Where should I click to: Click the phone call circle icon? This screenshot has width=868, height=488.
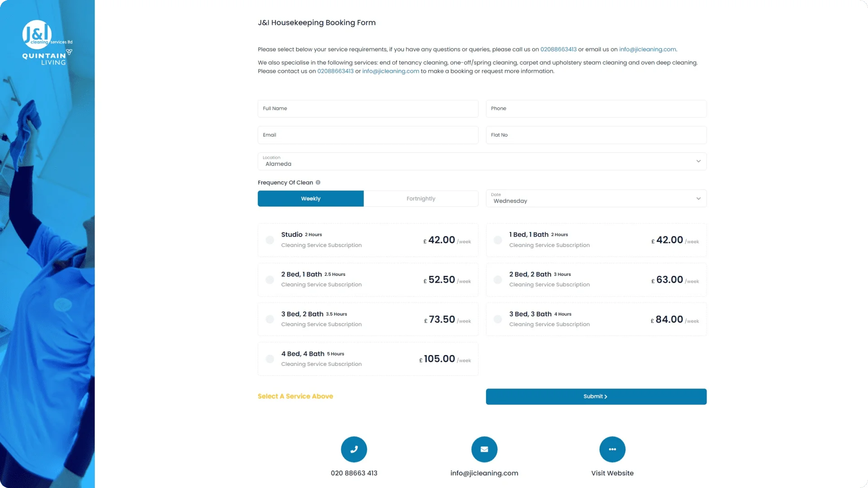(354, 449)
